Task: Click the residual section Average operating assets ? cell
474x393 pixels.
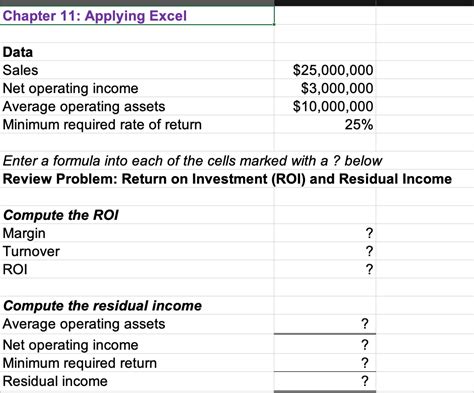Action: 325,324
